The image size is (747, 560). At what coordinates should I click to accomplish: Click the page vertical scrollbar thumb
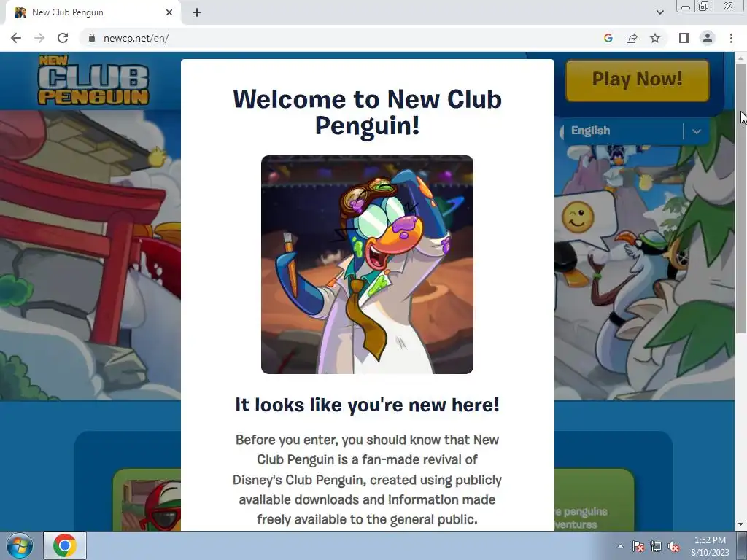click(x=740, y=198)
